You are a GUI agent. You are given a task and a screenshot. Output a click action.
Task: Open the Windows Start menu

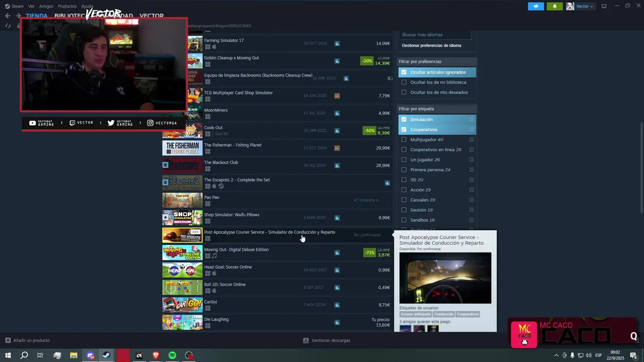tap(8, 355)
